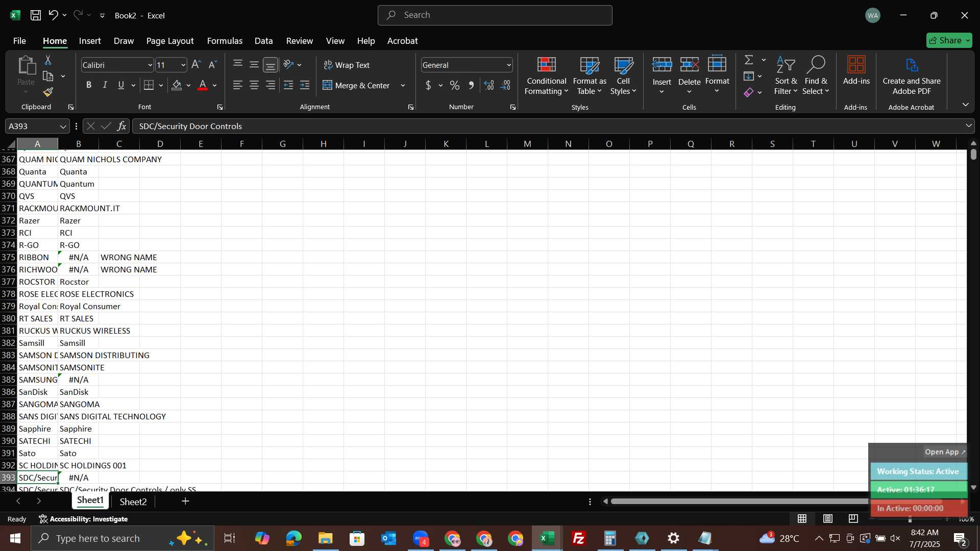Click Open App in tracker widget
This screenshot has width=980, height=551.
[945, 452]
